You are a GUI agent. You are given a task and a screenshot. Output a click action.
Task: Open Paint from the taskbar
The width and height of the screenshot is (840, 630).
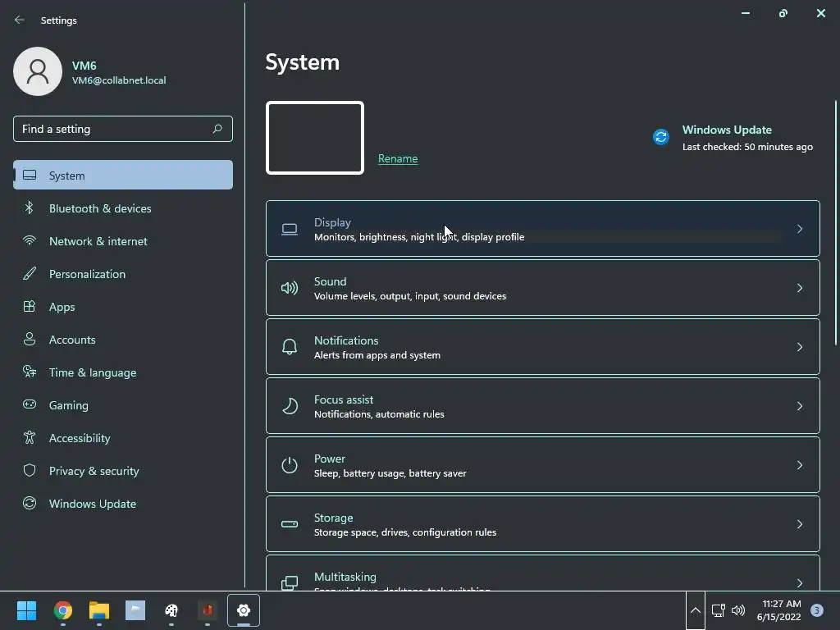pyautogui.click(x=171, y=610)
